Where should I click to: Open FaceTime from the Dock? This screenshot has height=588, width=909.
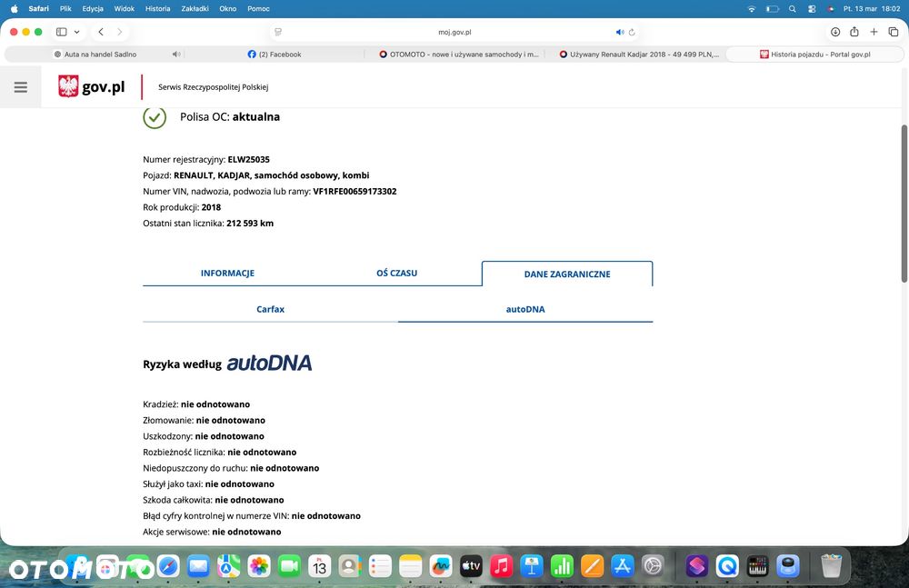click(x=289, y=566)
